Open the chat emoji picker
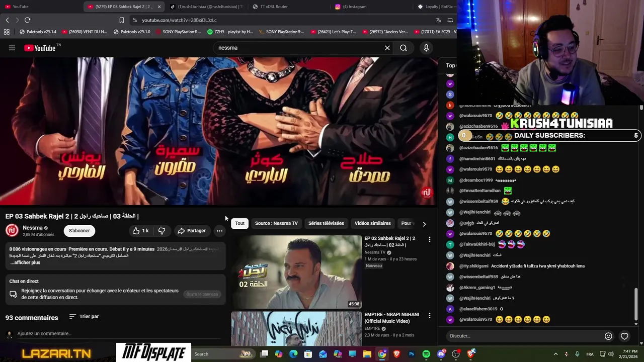 [608, 336]
